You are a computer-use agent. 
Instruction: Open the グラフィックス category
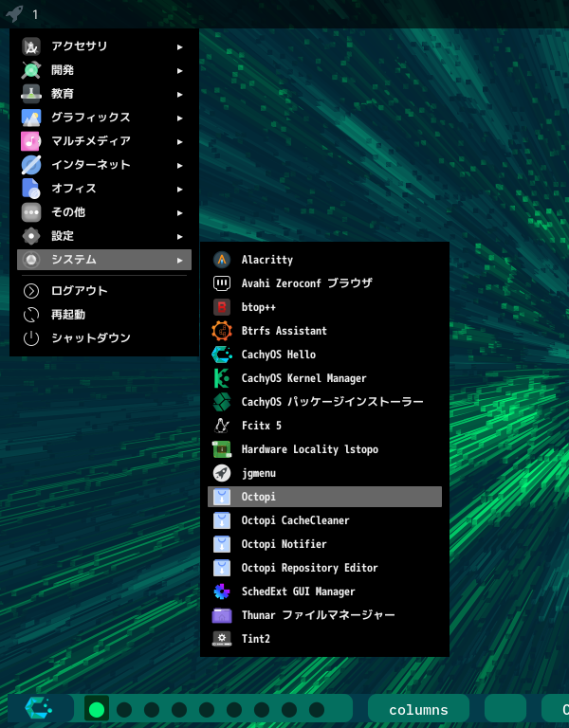[91, 118]
